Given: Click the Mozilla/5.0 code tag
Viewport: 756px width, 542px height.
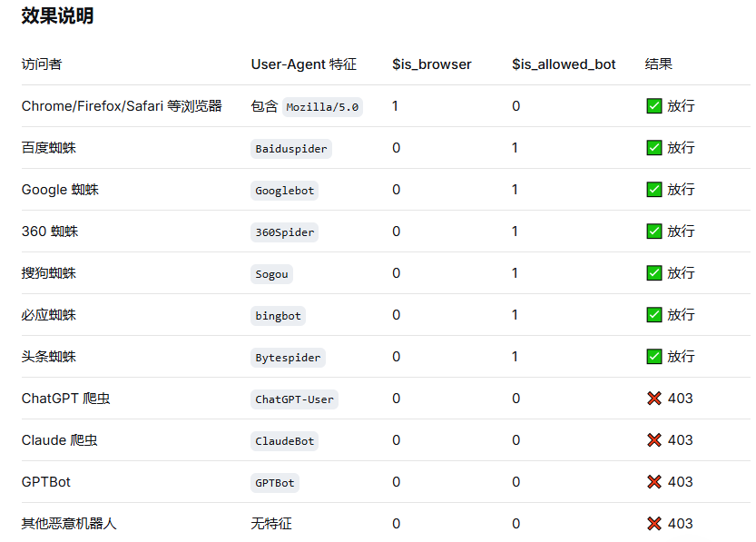Looking at the screenshot, I should [322, 107].
